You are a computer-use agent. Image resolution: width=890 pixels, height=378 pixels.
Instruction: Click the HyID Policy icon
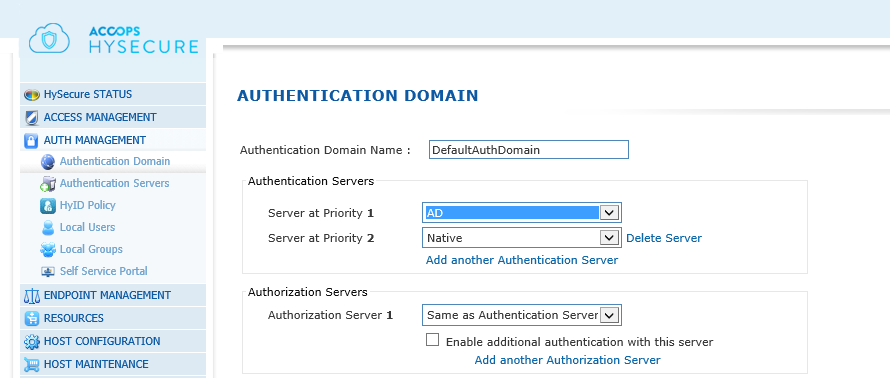[48, 205]
